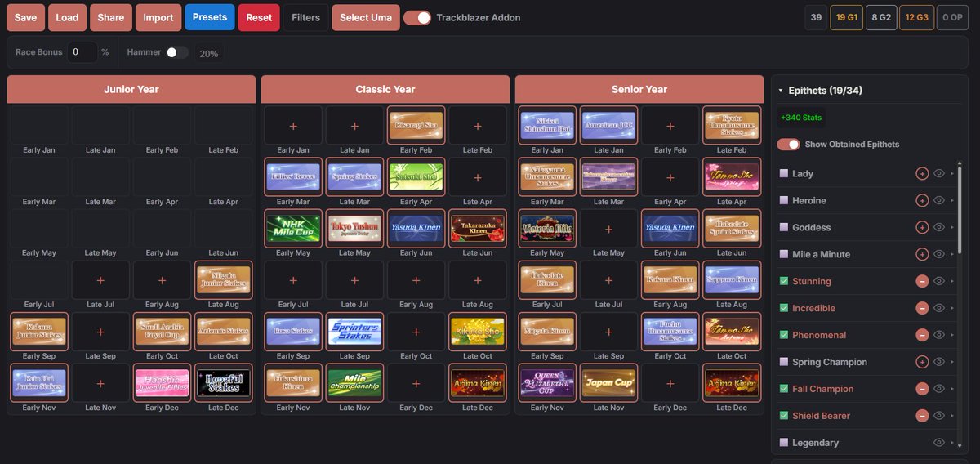Remove the Incredible epithet via minus icon

click(x=922, y=308)
